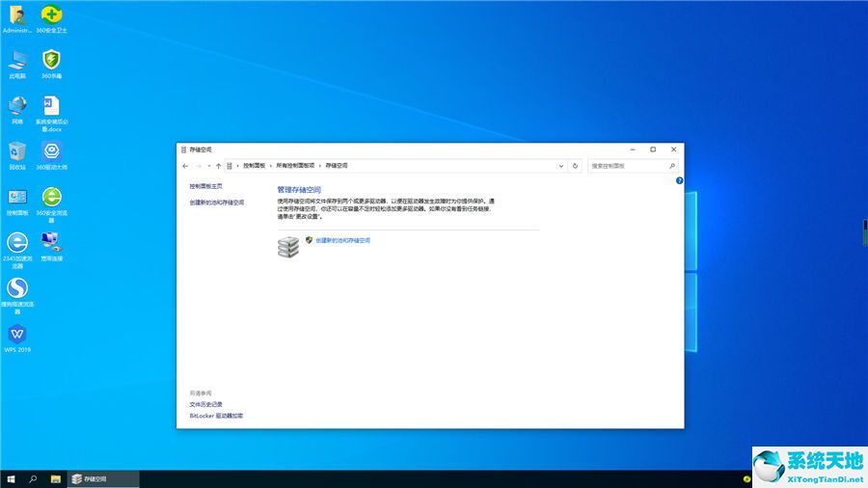Screen dimensions: 868x488
Task: Expand chevron after 控制面板 in breadcrumb
Action: 271,166
